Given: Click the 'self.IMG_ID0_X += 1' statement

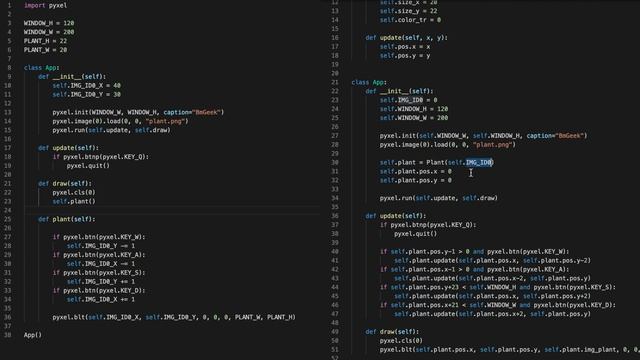Looking at the screenshot, I should tap(101, 300).
